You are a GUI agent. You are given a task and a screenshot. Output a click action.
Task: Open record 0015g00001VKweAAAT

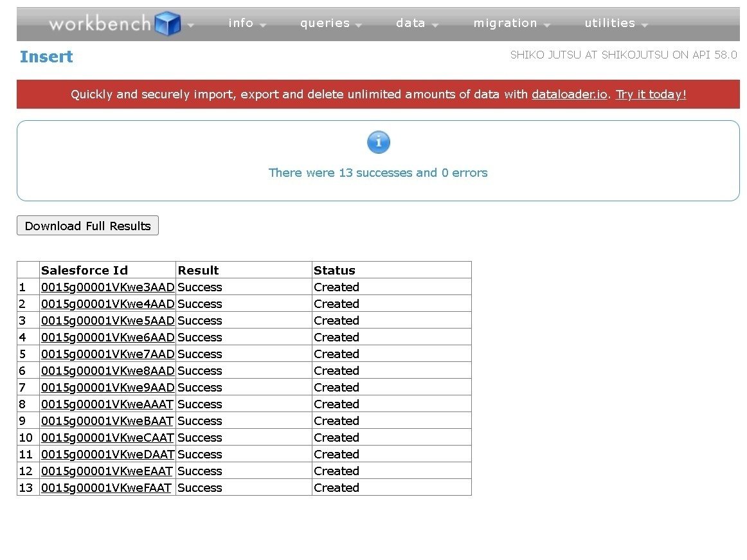pyautogui.click(x=107, y=404)
